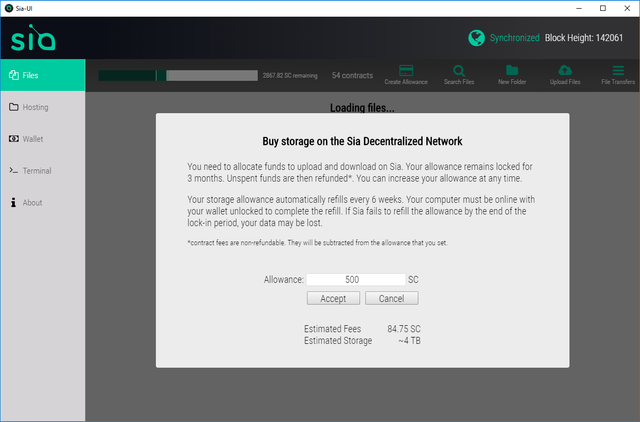
Task: Click the About info icon
Action: (13, 202)
